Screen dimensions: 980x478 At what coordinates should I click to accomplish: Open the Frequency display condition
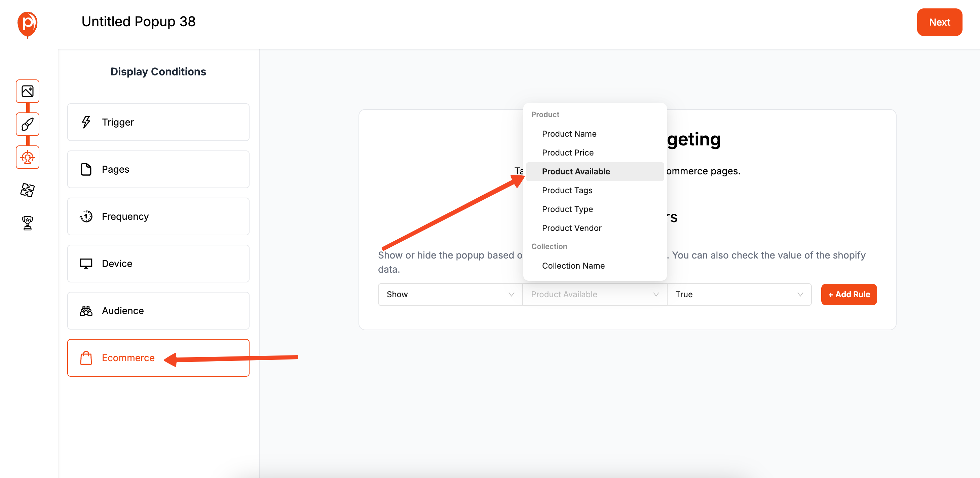click(x=158, y=217)
